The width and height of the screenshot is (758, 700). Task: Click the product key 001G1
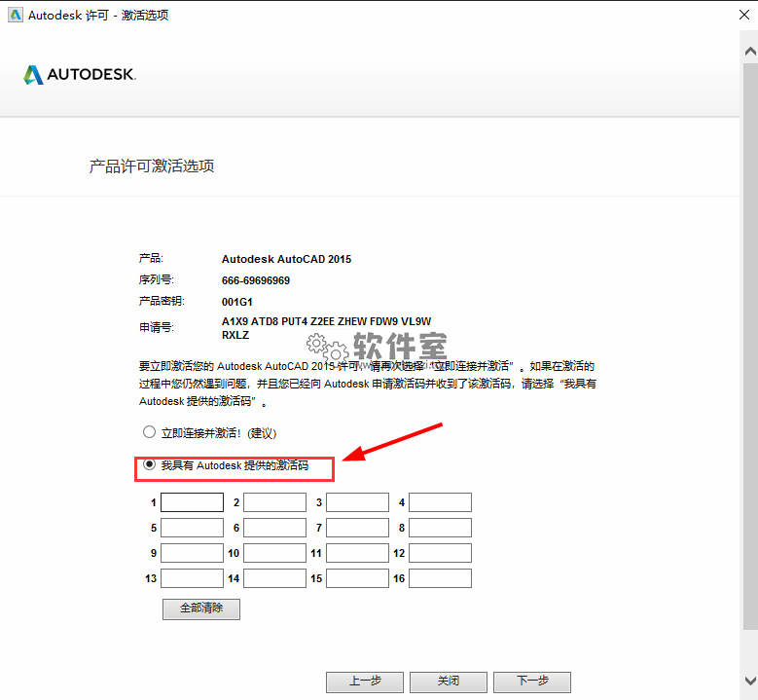pyautogui.click(x=236, y=303)
